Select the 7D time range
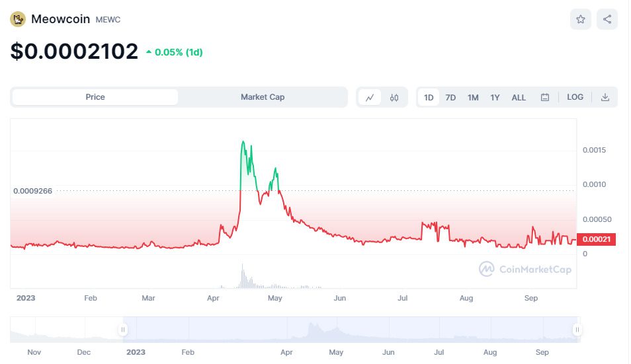 point(450,97)
